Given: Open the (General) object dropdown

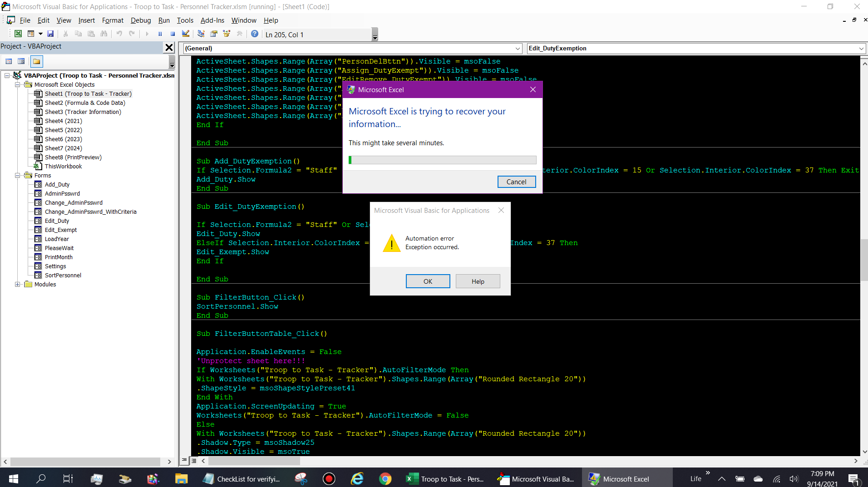Looking at the screenshot, I should pyautogui.click(x=518, y=49).
